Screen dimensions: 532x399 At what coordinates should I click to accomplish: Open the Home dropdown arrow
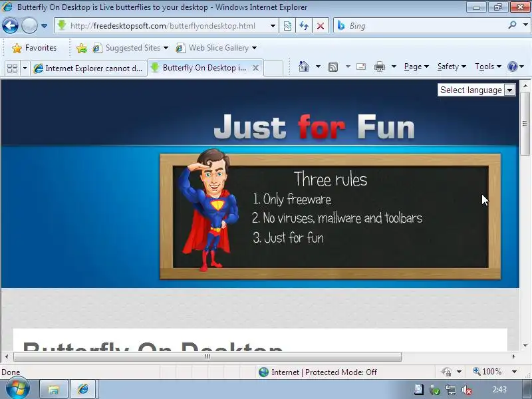tap(318, 66)
